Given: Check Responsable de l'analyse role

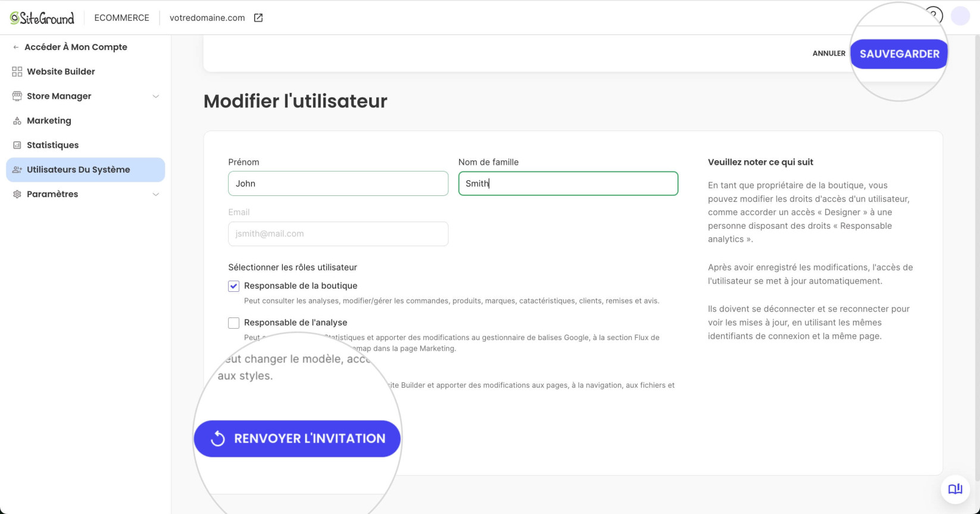Looking at the screenshot, I should pyautogui.click(x=233, y=323).
